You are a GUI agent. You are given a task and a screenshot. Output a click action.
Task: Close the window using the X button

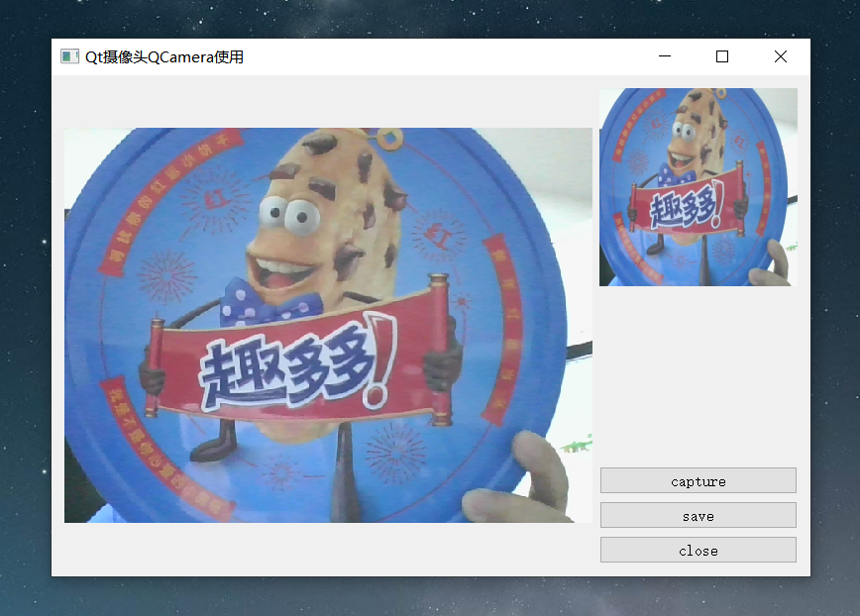[780, 56]
